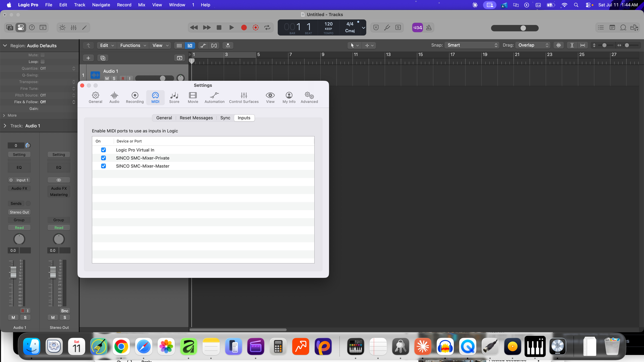The image size is (644, 362).
Task: Open the Score settings pane
Action: pos(174,97)
